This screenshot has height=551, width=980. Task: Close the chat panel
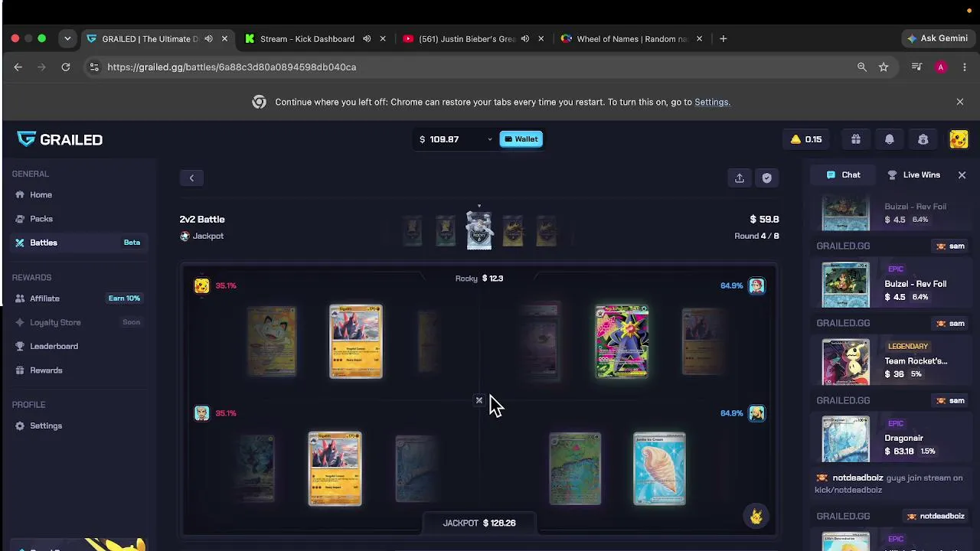[962, 175]
